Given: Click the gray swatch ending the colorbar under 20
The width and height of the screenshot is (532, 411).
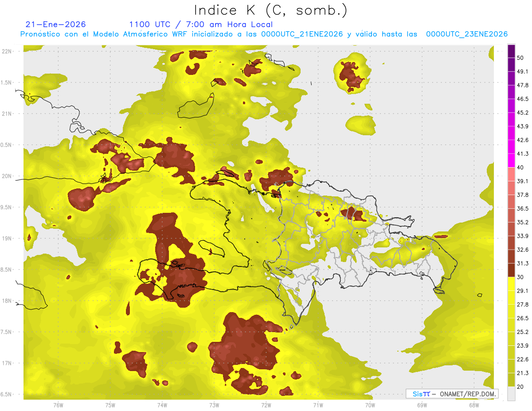Looking at the screenshot, I should 511,394.
